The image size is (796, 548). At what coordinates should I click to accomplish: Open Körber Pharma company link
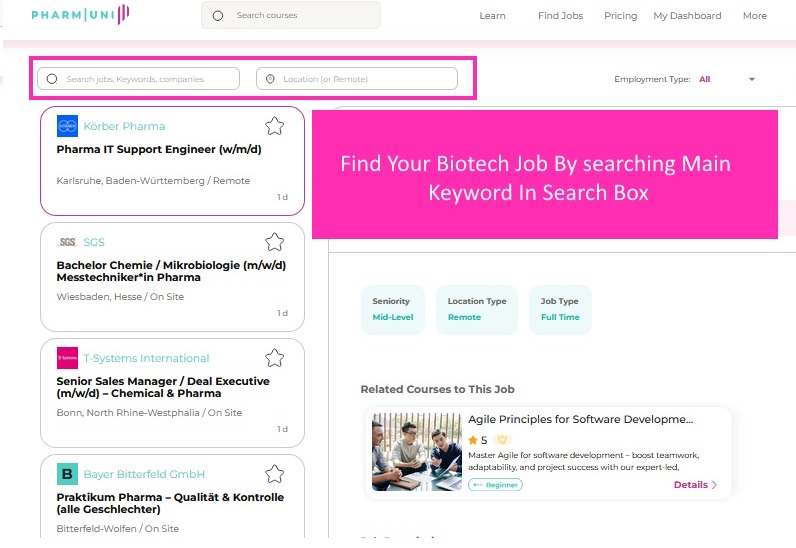click(x=124, y=126)
